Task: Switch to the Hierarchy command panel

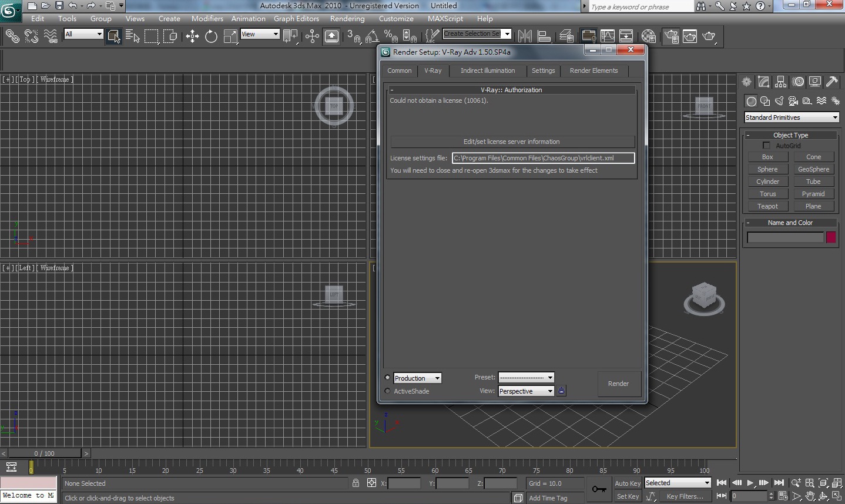Action: tap(780, 82)
